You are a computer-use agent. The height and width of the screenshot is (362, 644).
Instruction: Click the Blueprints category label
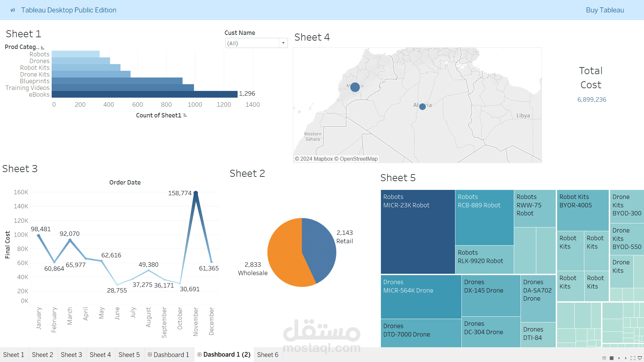click(x=35, y=81)
